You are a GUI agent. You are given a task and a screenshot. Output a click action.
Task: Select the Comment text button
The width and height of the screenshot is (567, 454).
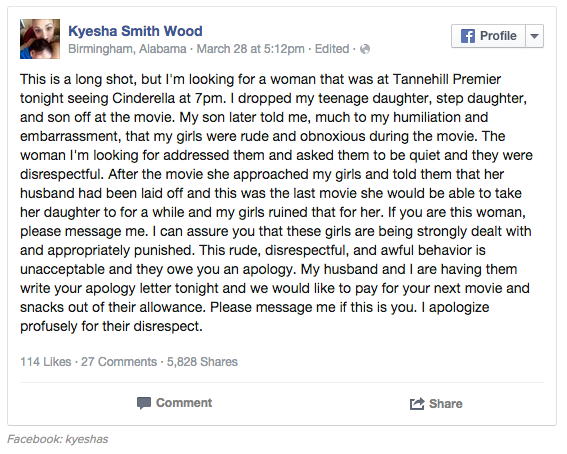point(184,403)
